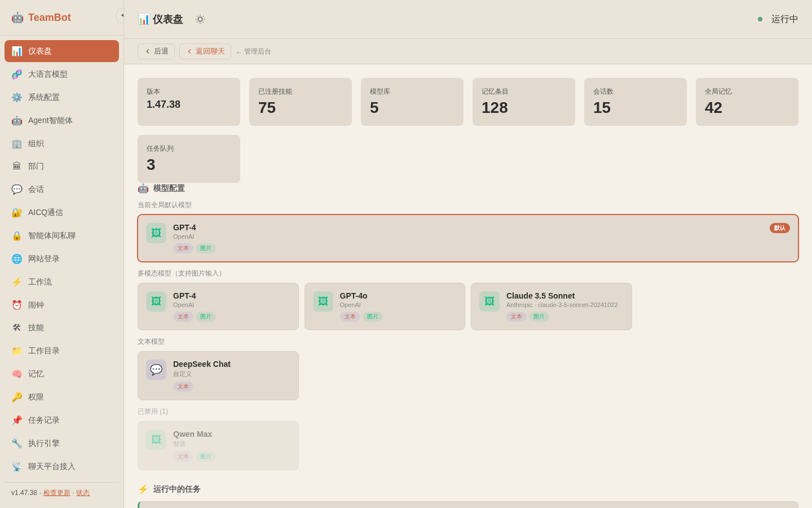The width and height of the screenshot is (812, 508).
Task: Click the default GPT-4 model image icon
Action: point(156,233)
